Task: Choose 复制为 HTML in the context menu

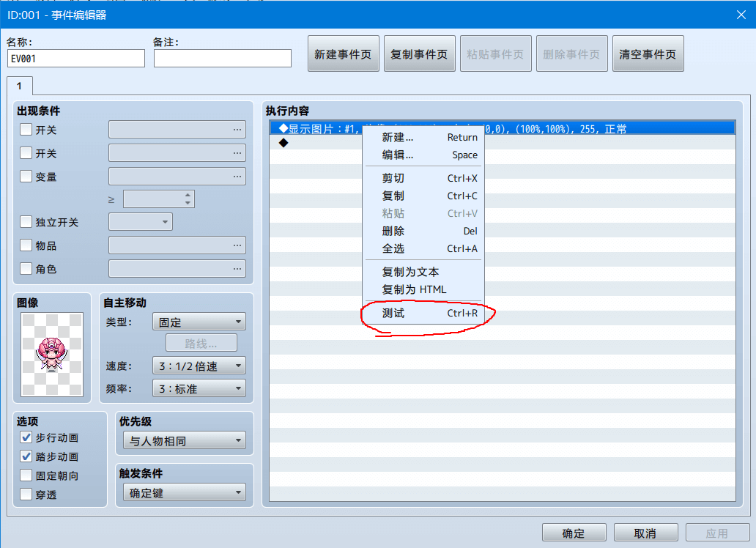Action: [423, 289]
